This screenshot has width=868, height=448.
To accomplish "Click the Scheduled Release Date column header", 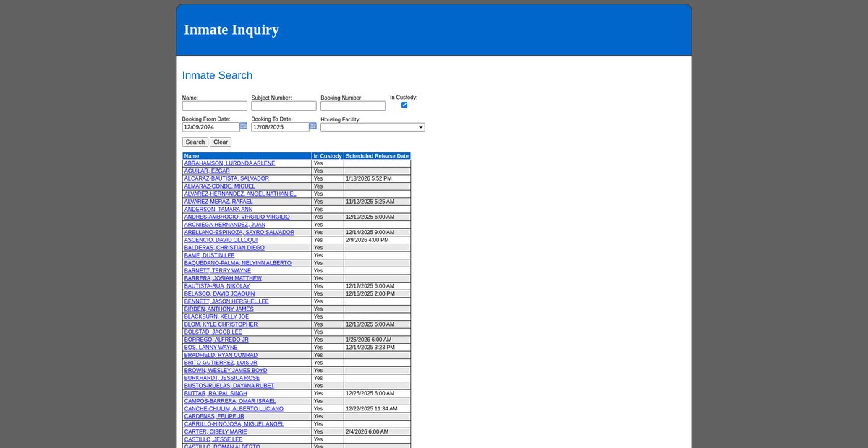I will tap(377, 156).
